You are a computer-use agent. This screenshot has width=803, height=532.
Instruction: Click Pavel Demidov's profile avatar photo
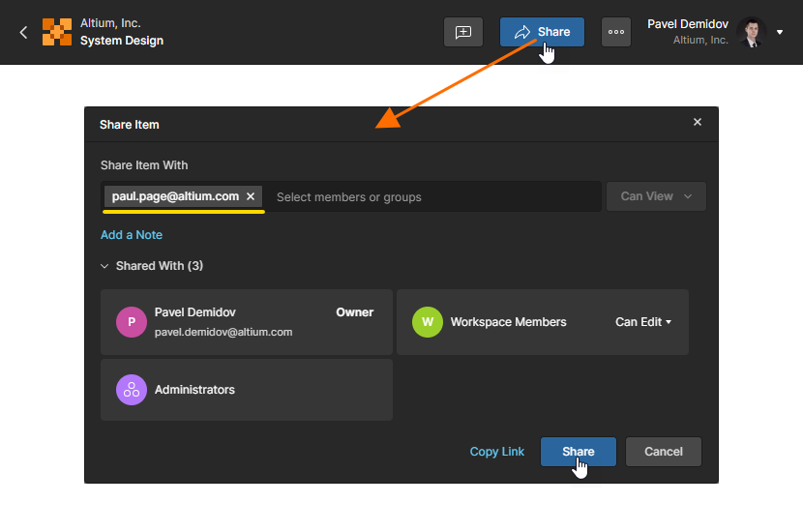[751, 32]
